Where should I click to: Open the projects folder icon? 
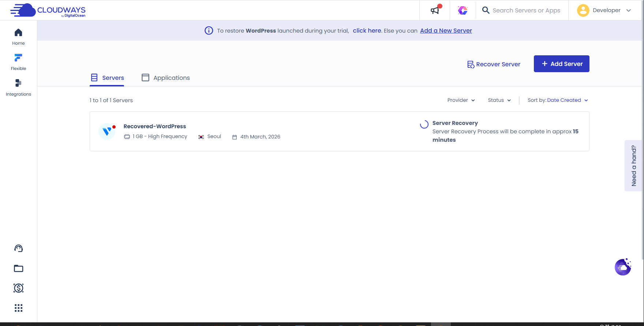(x=18, y=268)
